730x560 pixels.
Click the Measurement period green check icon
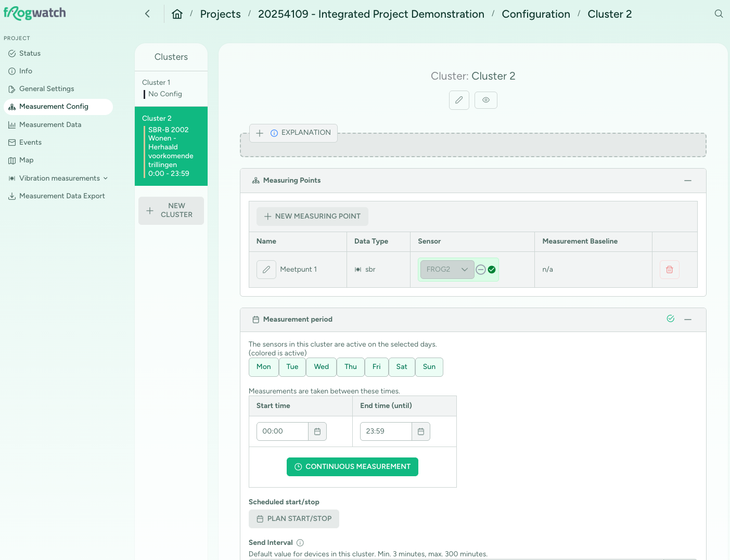point(671,319)
